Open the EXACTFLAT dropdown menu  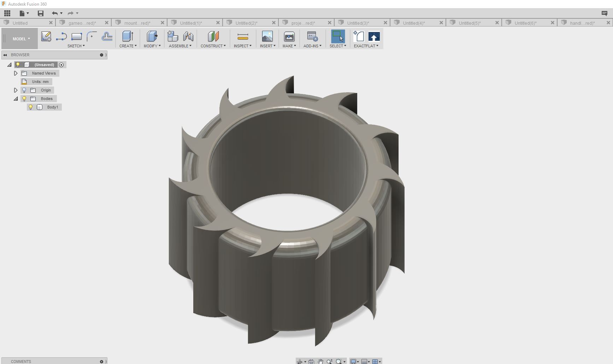pos(366,46)
